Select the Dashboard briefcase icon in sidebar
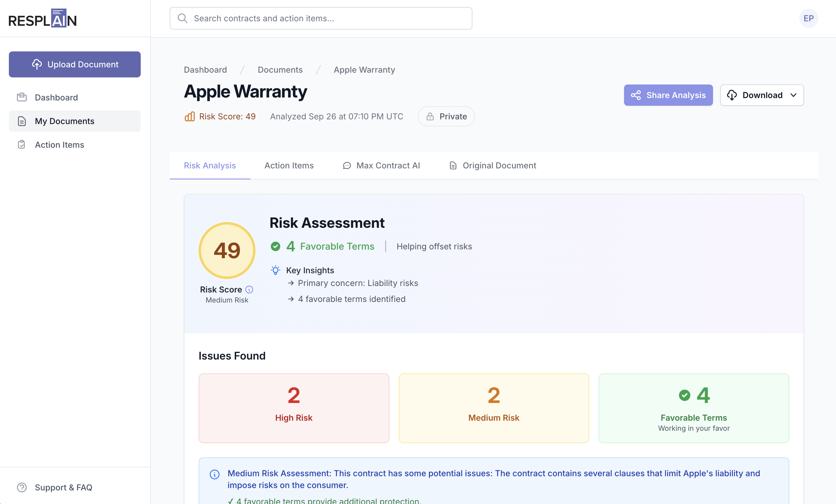 pyautogui.click(x=22, y=97)
